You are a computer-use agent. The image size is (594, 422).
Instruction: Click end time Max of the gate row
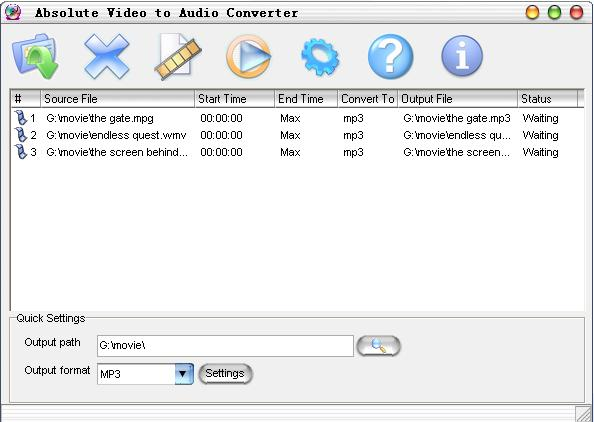click(290, 118)
